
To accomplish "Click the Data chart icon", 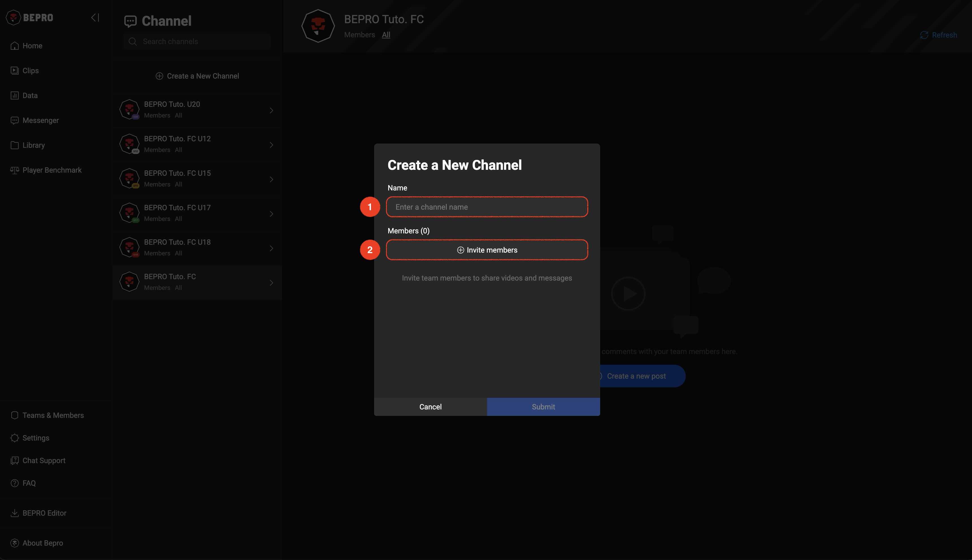I will [15, 95].
